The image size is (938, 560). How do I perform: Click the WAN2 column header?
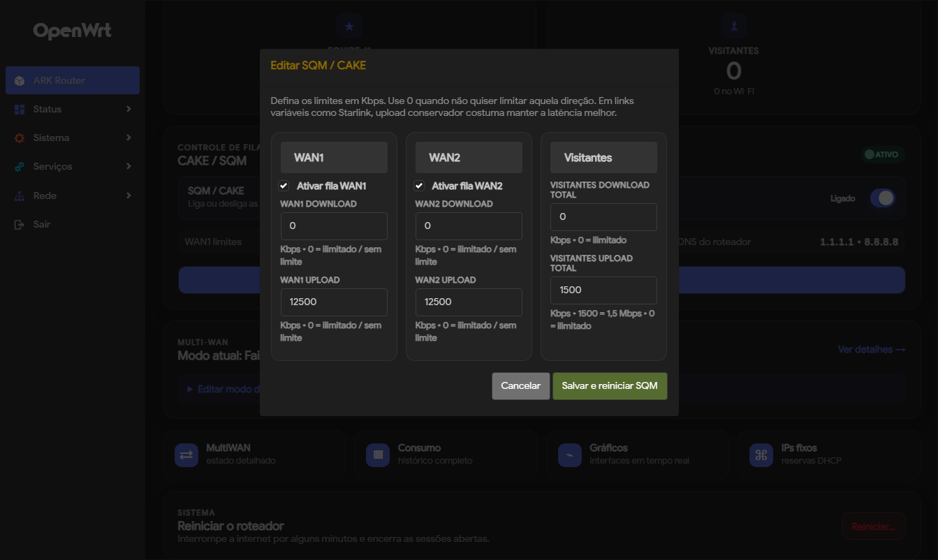click(469, 158)
